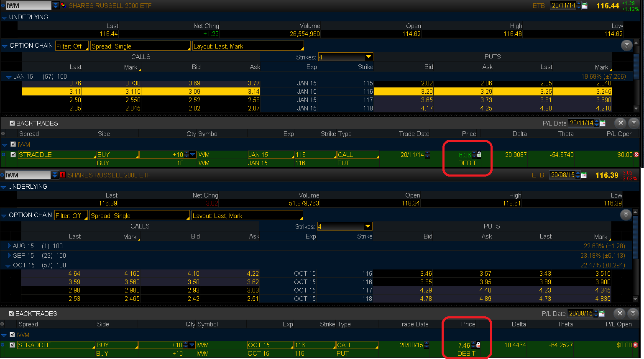This screenshot has height=359, width=644.
Task: Click the OCT 15 put bid 3.85
Action: tap(426, 282)
